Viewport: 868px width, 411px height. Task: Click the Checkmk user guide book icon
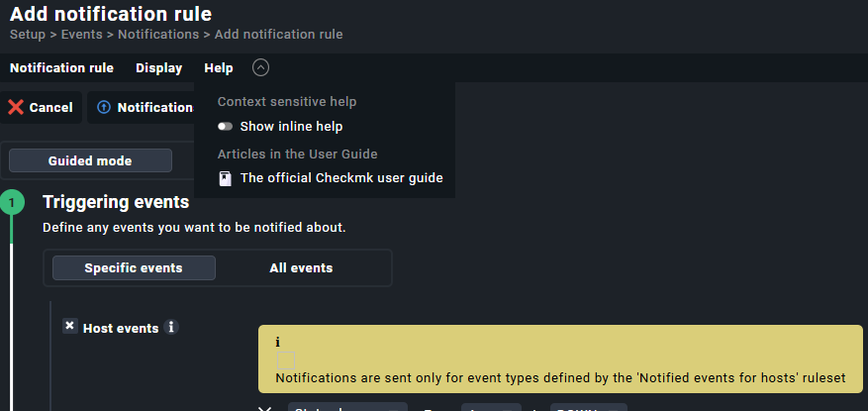[x=226, y=178]
